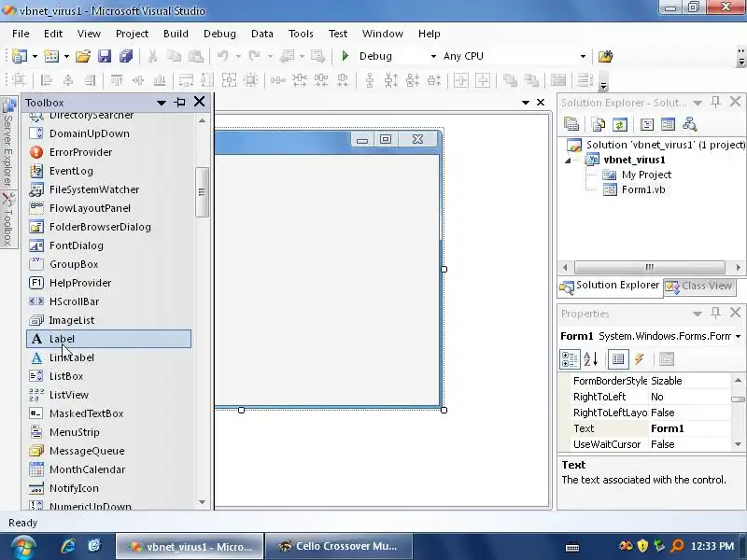This screenshot has width=747, height=560.
Task: Open the Build menu
Action: pos(176,34)
